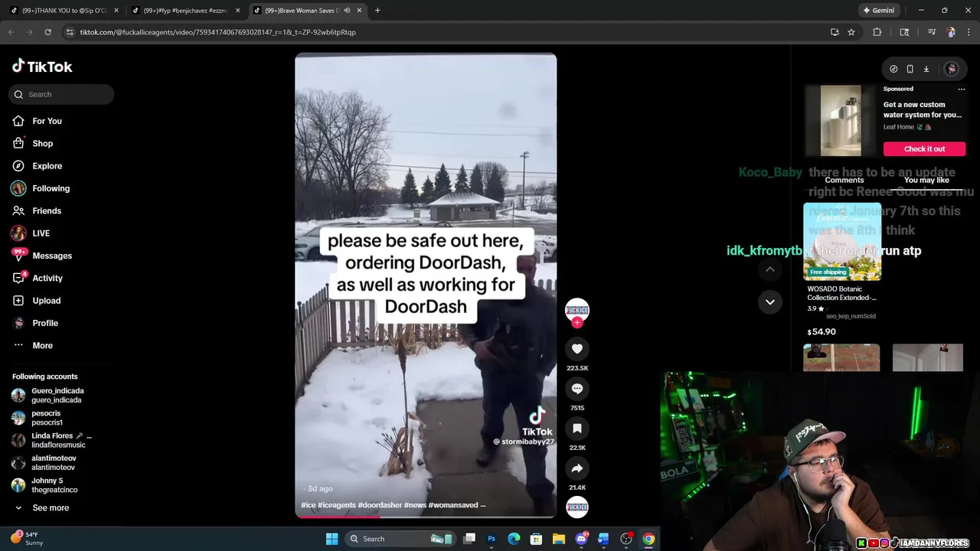Viewport: 980px width, 551px height.
Task: Install app icon in address bar
Action: click(x=835, y=32)
